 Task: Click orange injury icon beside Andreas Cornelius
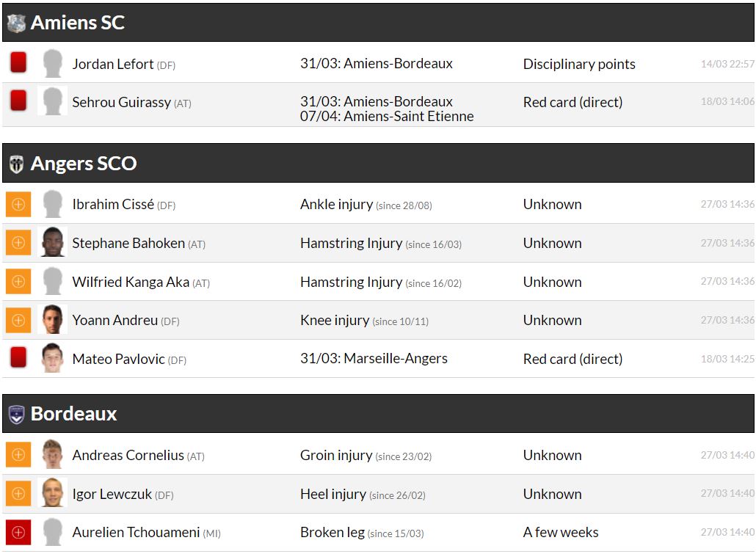[18, 455]
